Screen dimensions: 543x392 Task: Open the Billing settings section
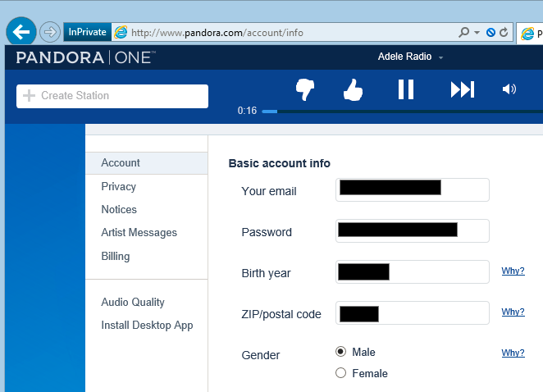[x=116, y=256]
